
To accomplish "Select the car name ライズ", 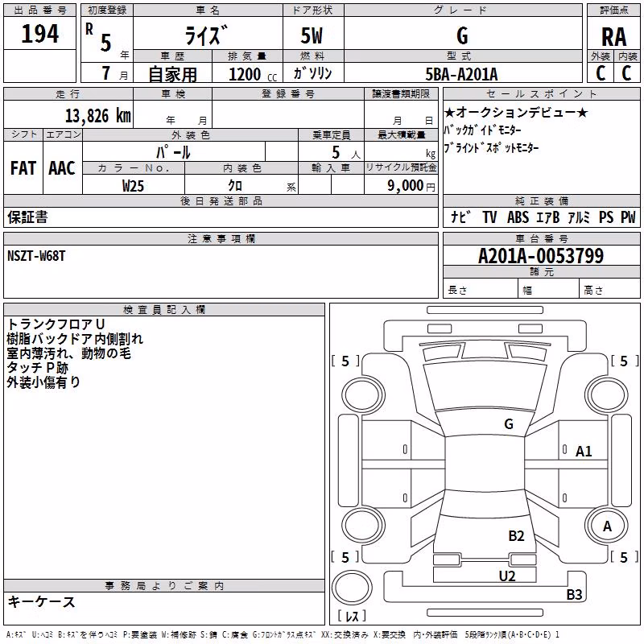I will coord(207,35).
